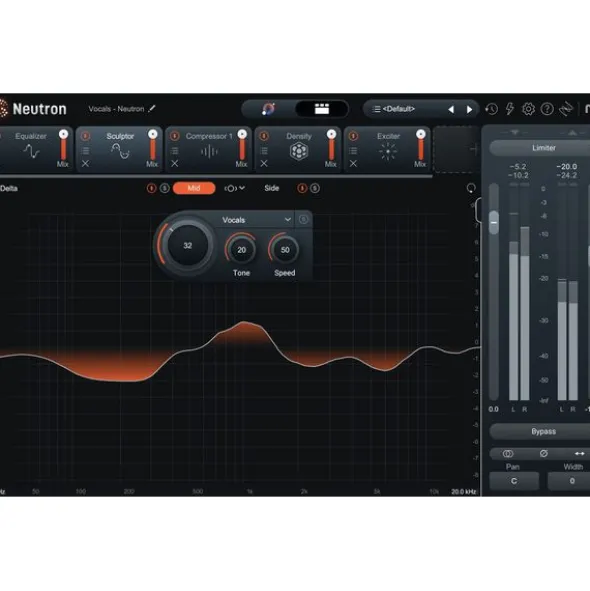The height and width of the screenshot is (591, 590).
Task: Click the Sculptor amount knob showing 32
Action: (187, 245)
